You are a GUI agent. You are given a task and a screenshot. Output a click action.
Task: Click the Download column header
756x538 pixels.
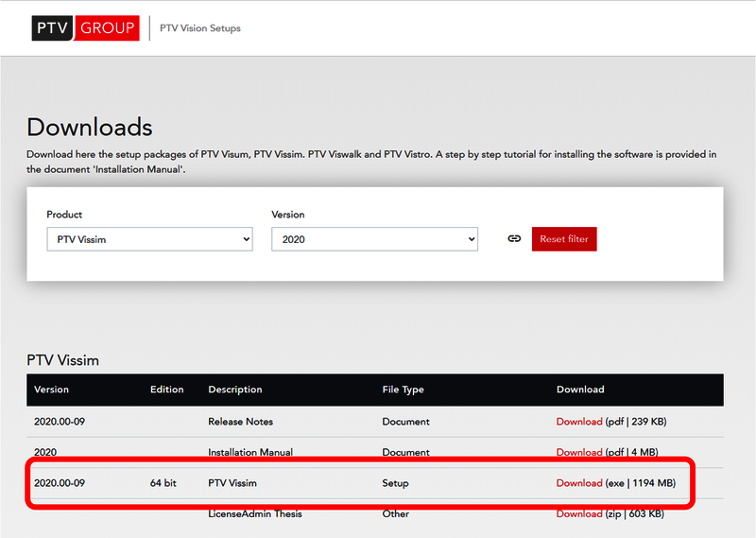(580, 390)
